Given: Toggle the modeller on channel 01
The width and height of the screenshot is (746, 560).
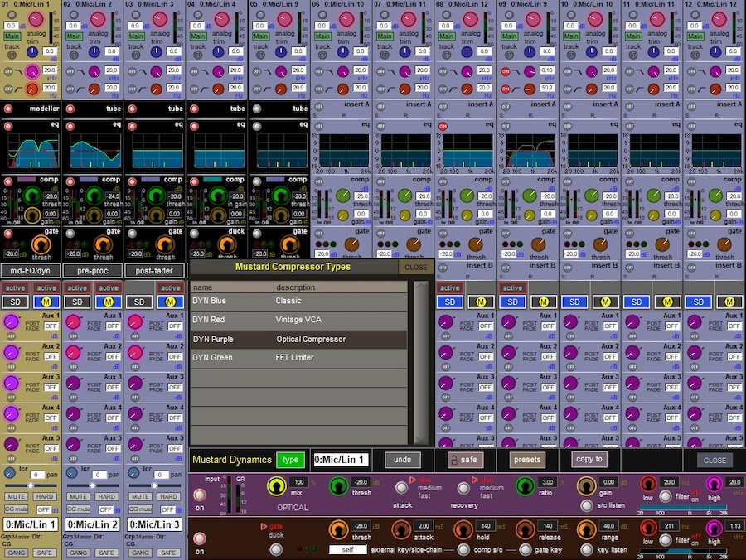Looking at the screenshot, I should click(8, 109).
